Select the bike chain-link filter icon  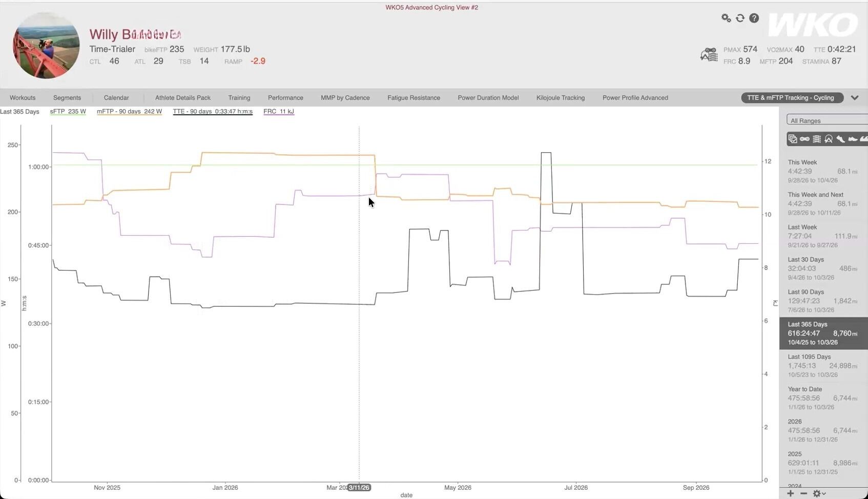point(804,139)
